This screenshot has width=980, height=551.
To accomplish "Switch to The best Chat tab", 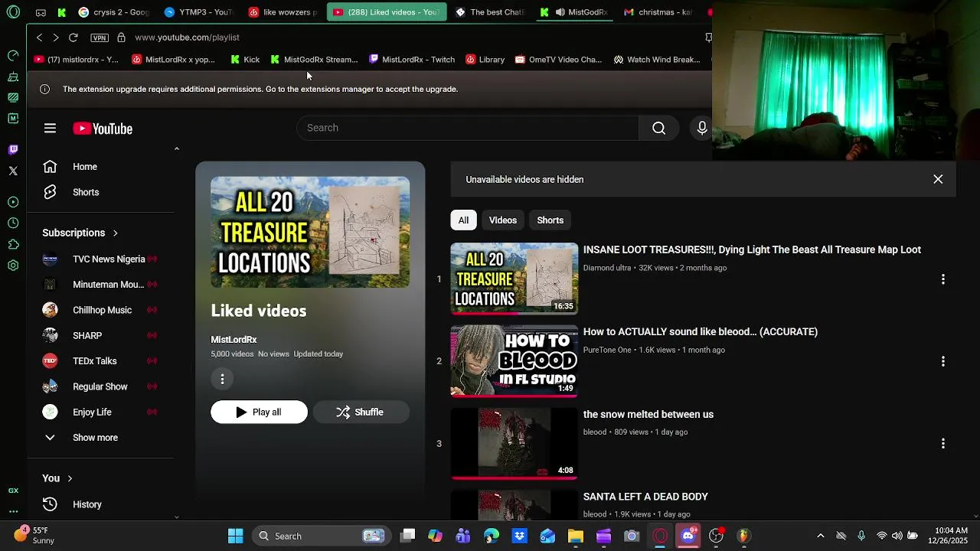I will click(x=489, y=12).
